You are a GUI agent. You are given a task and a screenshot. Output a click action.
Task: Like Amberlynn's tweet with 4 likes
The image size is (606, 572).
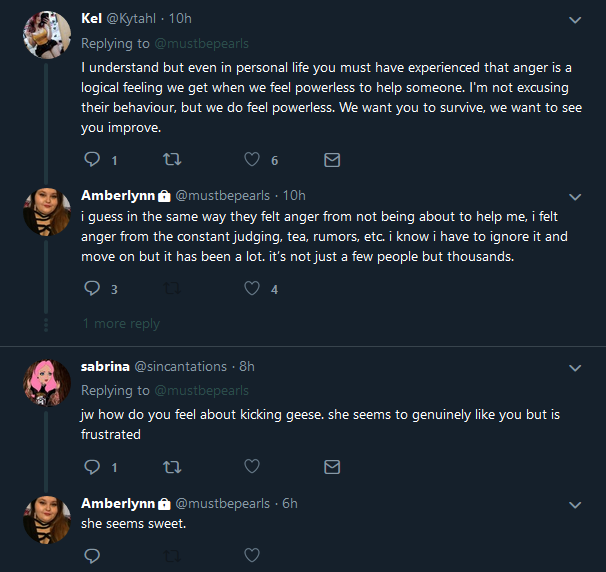pyautogui.click(x=252, y=288)
